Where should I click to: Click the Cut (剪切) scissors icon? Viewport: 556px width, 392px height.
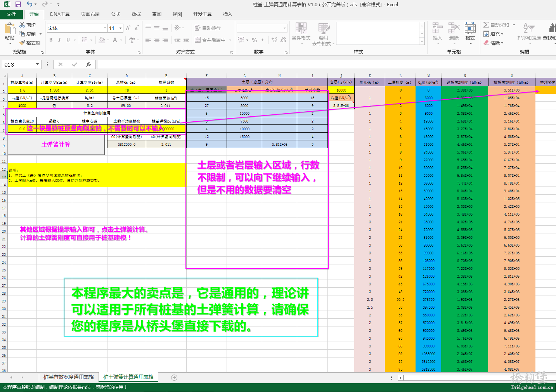(23, 25)
